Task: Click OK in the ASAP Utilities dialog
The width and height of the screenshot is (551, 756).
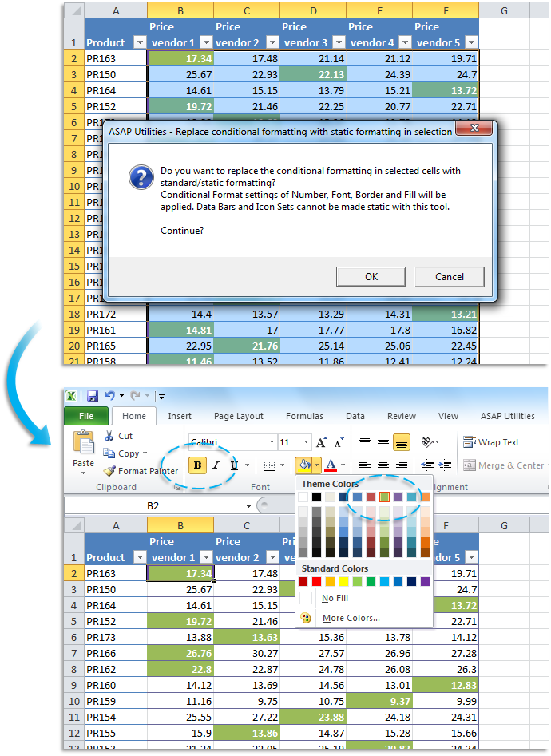Action: point(371,277)
